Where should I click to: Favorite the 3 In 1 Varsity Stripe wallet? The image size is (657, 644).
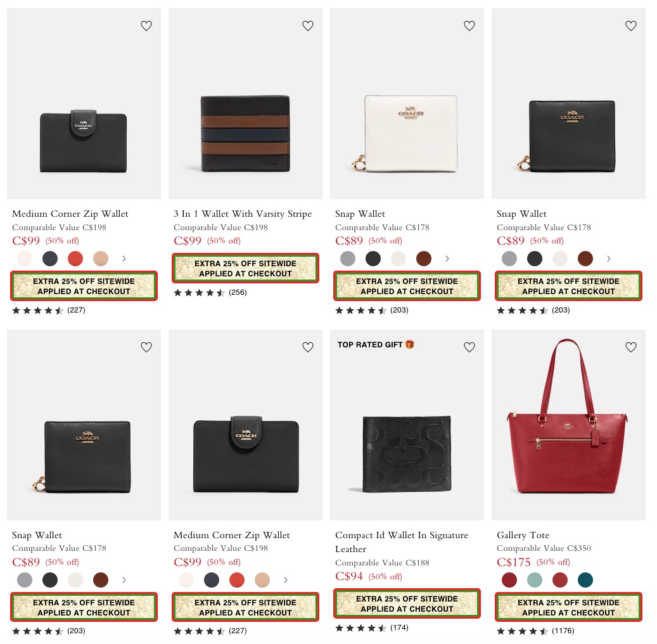click(308, 26)
